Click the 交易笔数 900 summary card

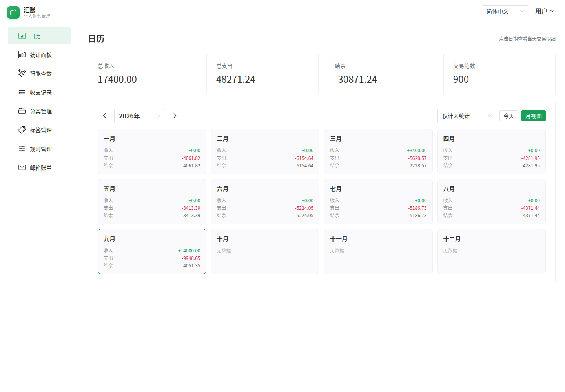click(499, 74)
